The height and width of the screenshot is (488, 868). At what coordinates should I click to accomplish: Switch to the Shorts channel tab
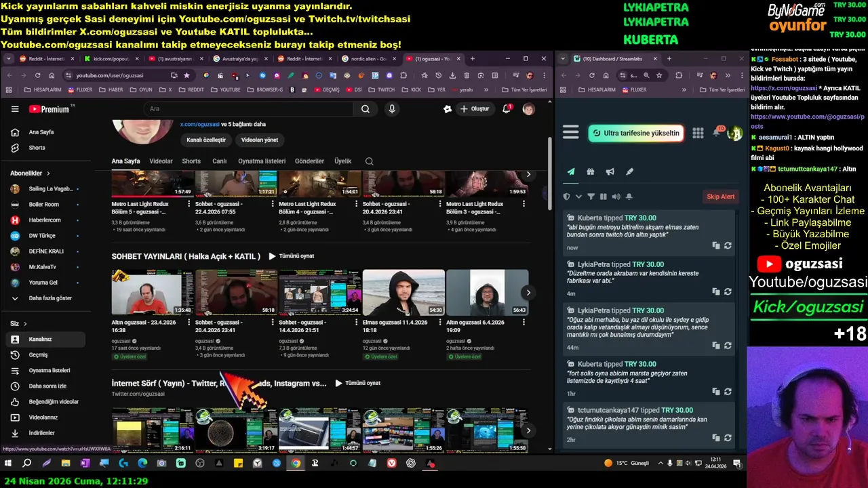[x=191, y=161]
